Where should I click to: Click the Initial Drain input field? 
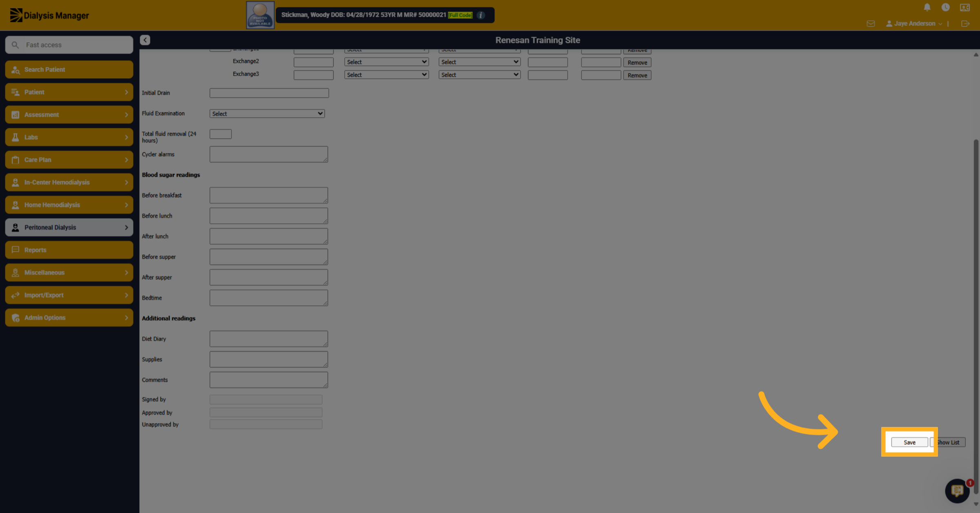click(269, 93)
